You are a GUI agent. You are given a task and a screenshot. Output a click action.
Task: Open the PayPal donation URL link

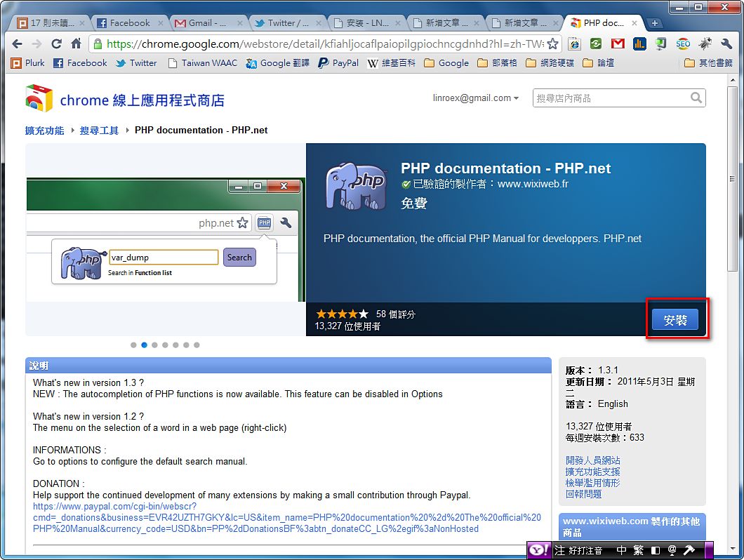(x=286, y=518)
